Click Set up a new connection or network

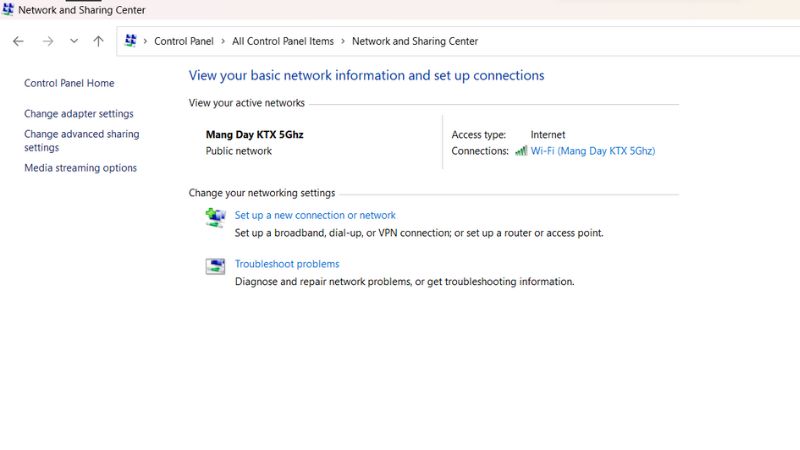click(315, 215)
